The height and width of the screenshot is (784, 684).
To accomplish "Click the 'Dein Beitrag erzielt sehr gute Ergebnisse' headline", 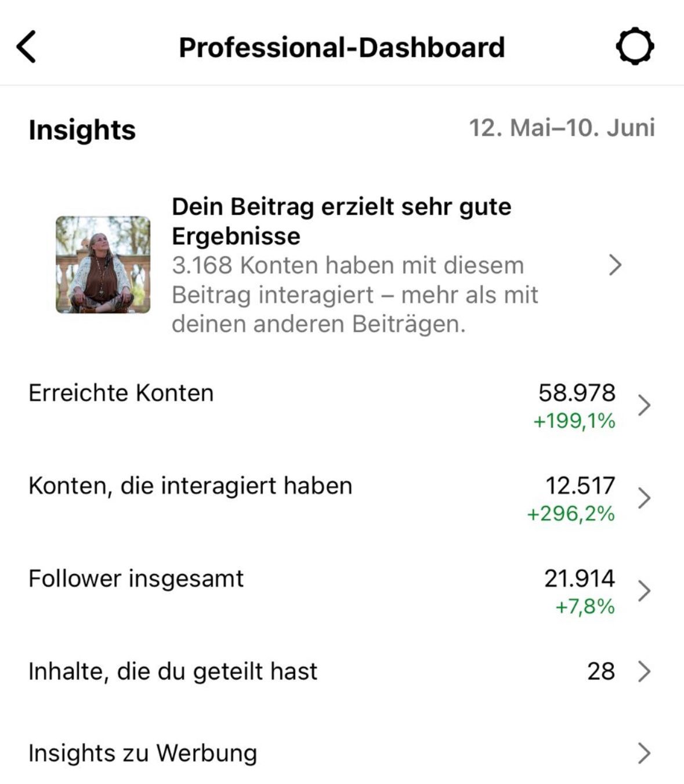I will [341, 221].
